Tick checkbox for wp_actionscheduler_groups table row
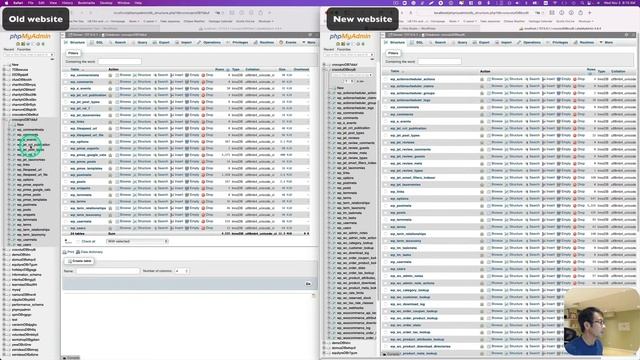This screenshot has height=360, width=640. coord(386,93)
